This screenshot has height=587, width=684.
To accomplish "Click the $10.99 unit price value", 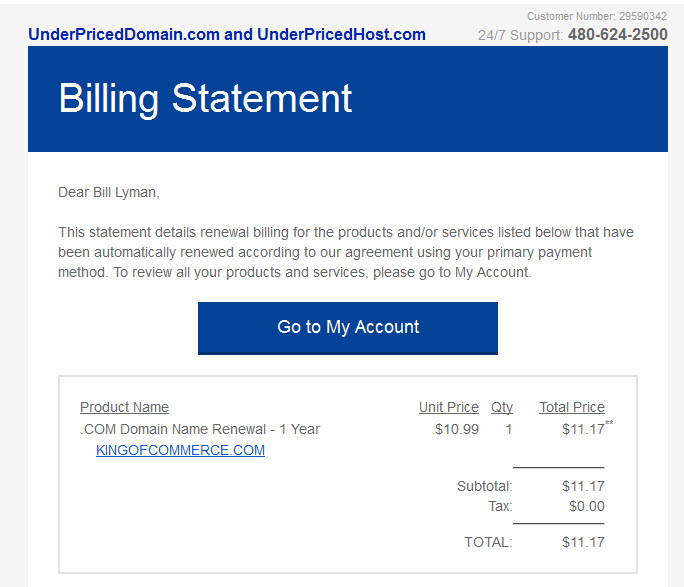I will point(457,429).
